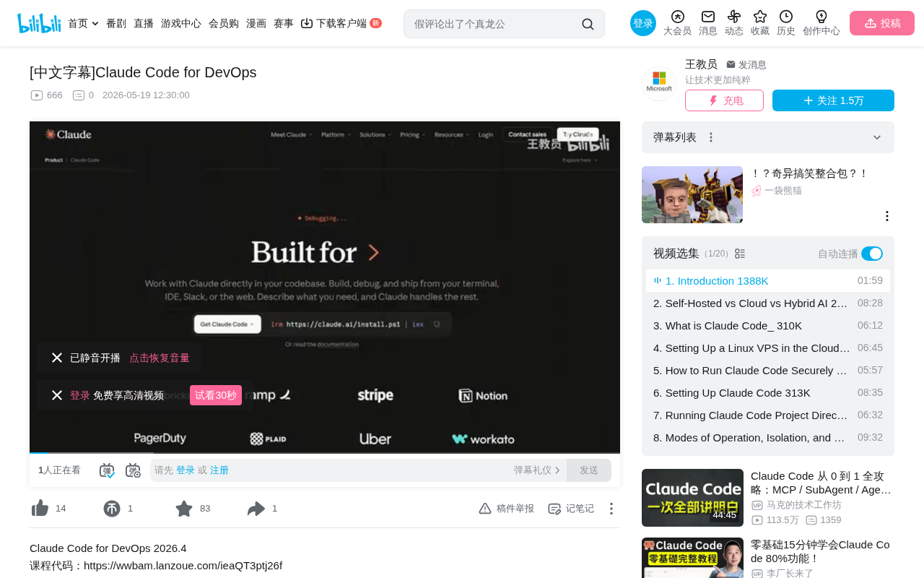924x578 pixels.
Task: Open 漫画 nav item
Action: (x=256, y=23)
